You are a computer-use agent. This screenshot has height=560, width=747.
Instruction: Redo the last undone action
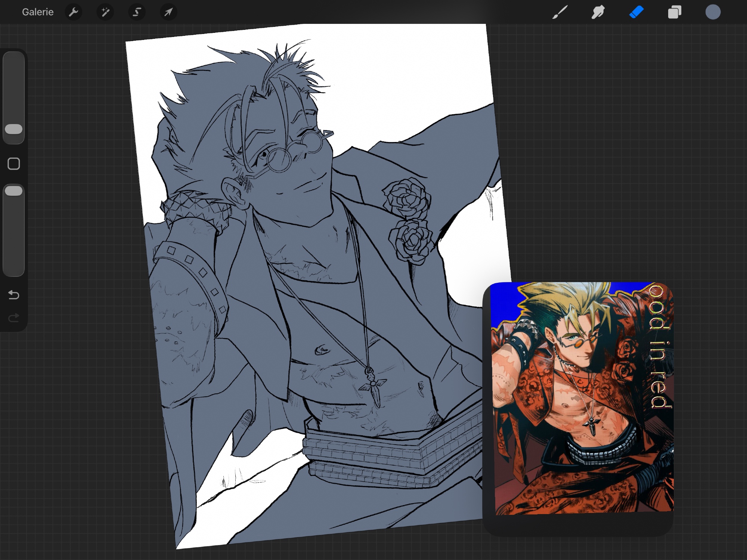pos(14,318)
